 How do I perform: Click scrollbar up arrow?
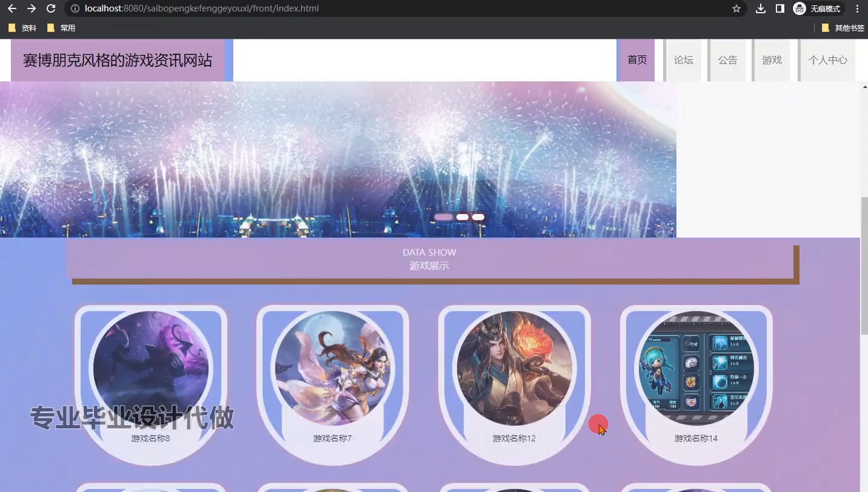click(x=864, y=86)
